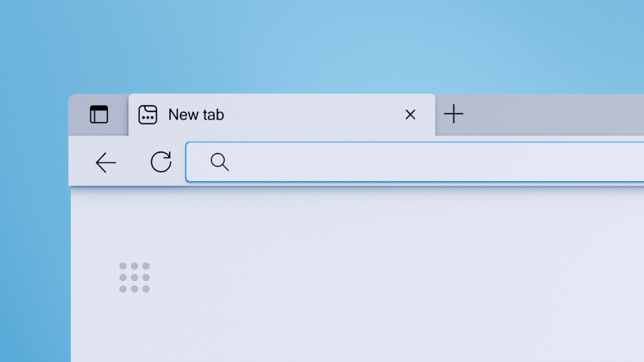Go back with the left arrow

pyautogui.click(x=106, y=162)
